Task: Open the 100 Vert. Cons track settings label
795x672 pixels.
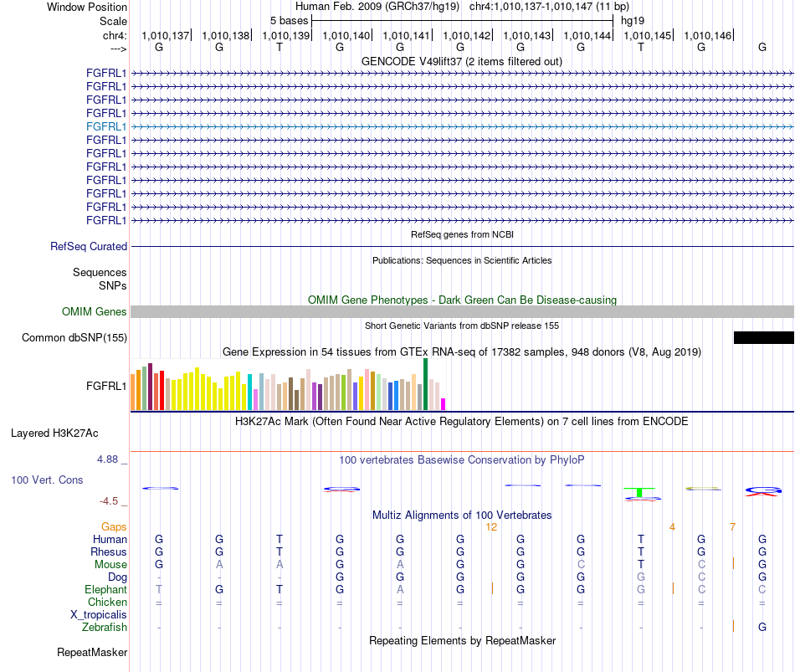Action: pos(47,480)
